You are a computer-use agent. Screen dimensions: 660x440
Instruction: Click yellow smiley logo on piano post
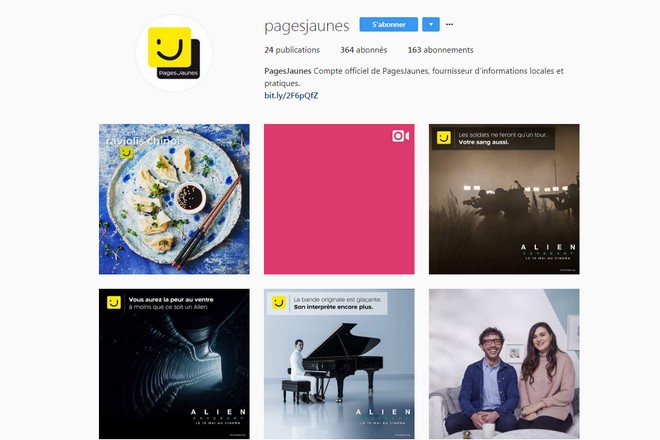click(x=279, y=302)
